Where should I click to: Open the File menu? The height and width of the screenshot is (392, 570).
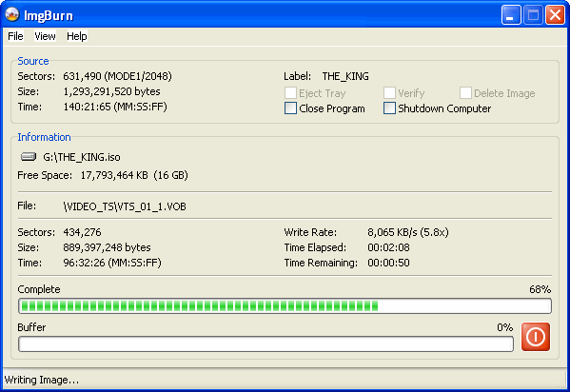[15, 36]
